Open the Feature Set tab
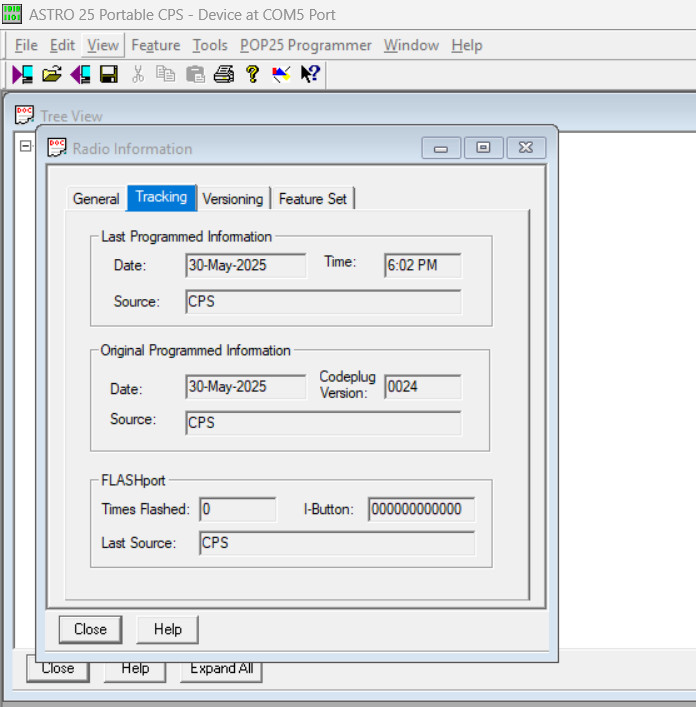696x707 pixels. [313, 199]
